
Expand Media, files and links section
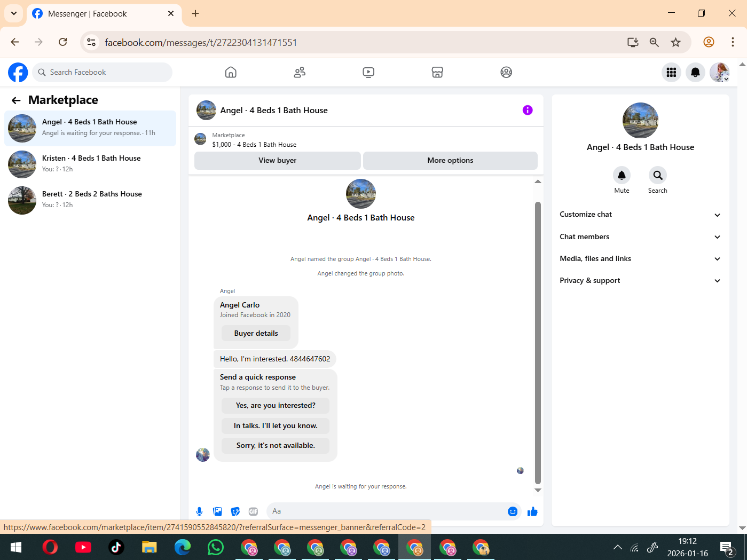[640, 258]
